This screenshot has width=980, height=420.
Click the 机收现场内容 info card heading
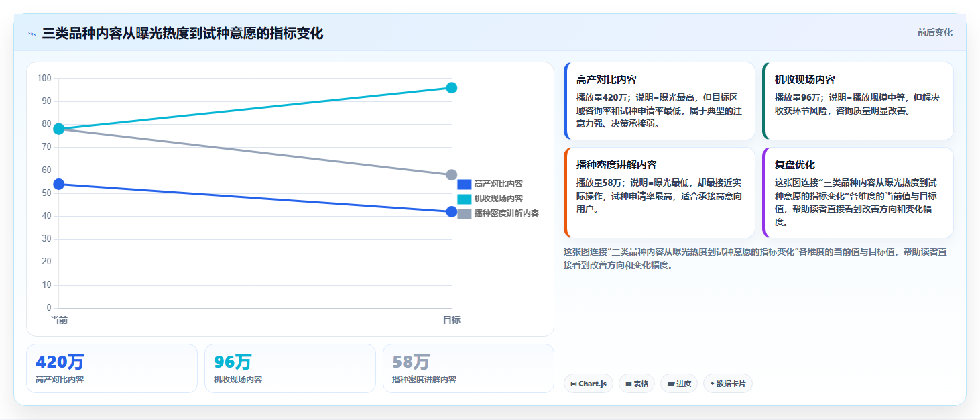pos(805,80)
